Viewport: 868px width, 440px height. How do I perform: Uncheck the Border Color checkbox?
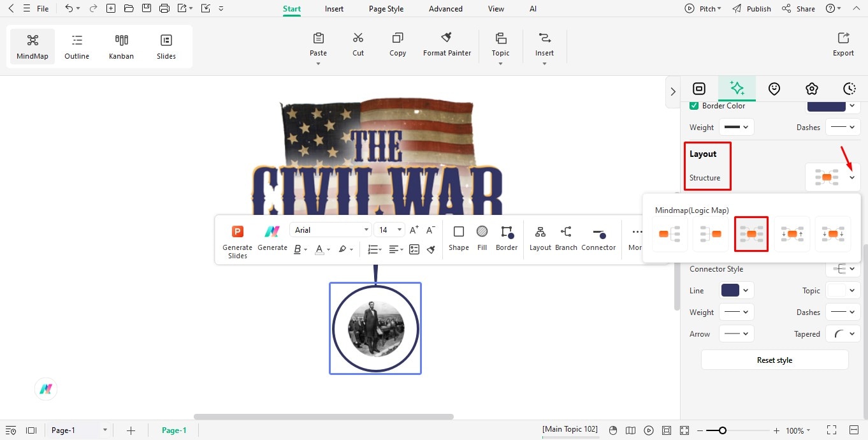[694, 105]
